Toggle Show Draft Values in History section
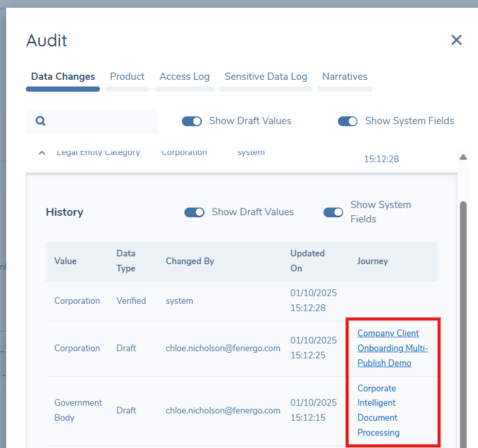478x448 pixels. [195, 212]
